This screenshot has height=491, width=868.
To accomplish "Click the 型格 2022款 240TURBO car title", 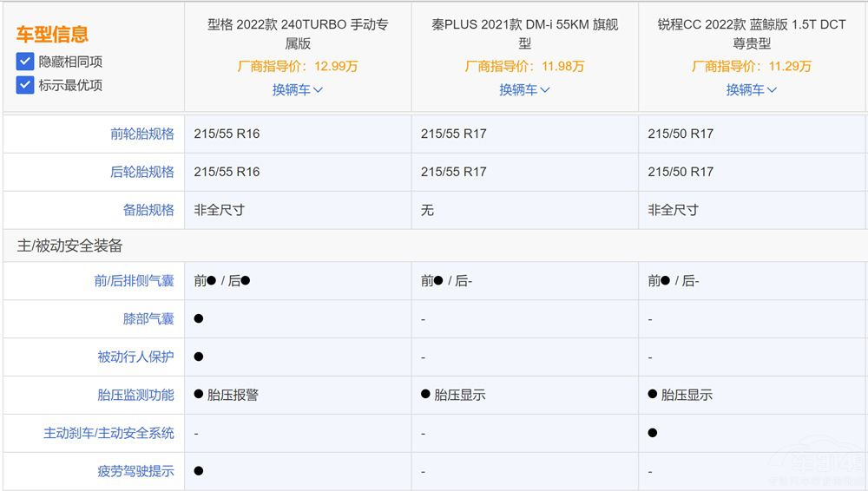I will pyautogui.click(x=298, y=34).
